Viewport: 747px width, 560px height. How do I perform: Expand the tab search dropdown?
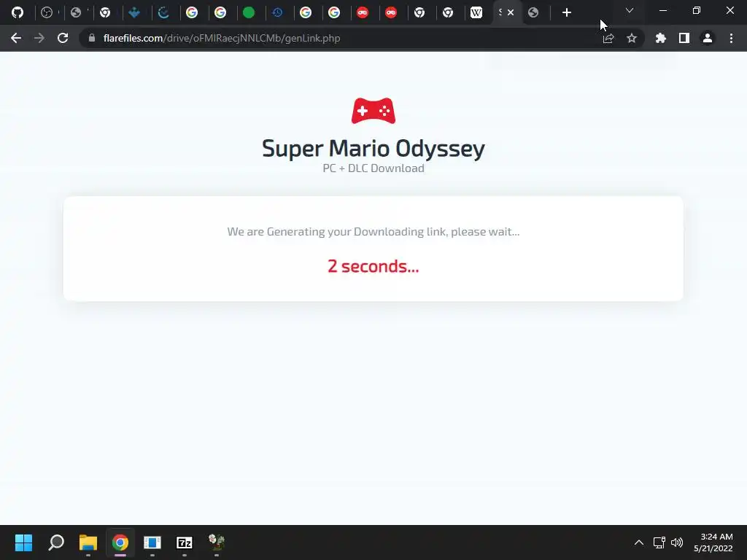click(x=630, y=10)
